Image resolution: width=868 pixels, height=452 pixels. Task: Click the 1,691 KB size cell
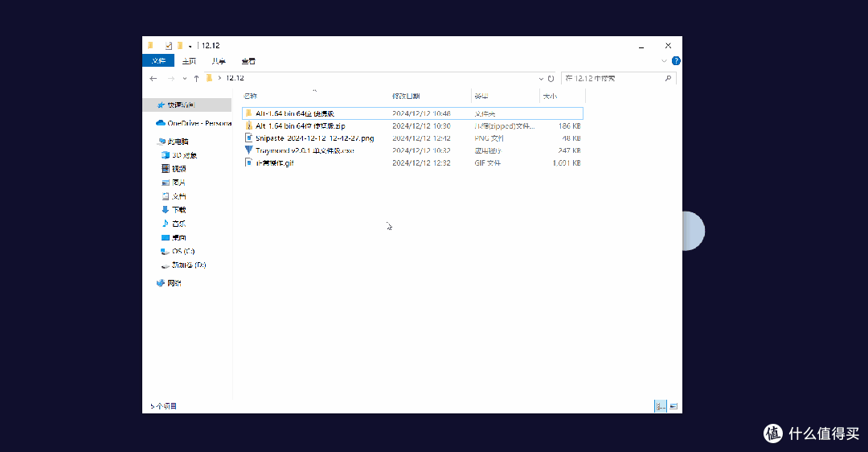[567, 162]
